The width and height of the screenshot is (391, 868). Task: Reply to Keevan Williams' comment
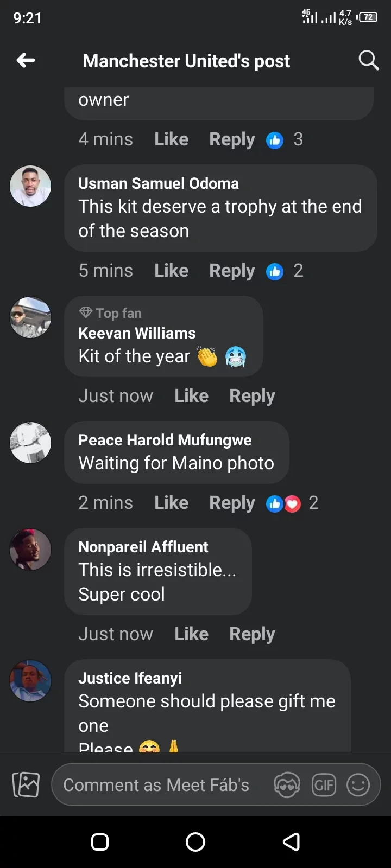(x=252, y=396)
